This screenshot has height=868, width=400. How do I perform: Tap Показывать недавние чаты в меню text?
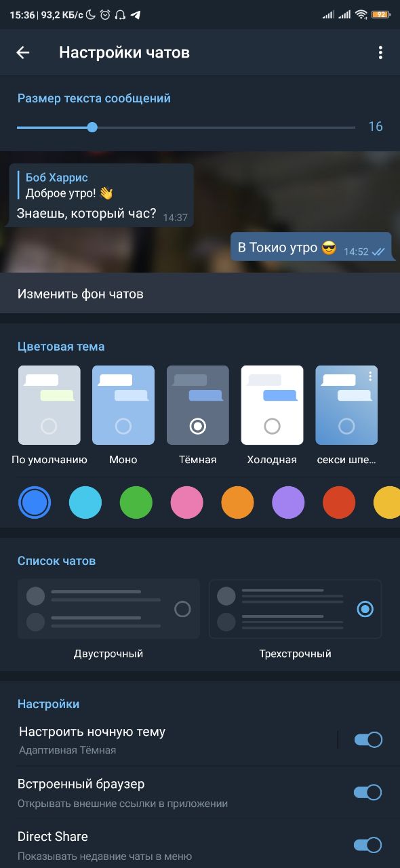click(104, 856)
